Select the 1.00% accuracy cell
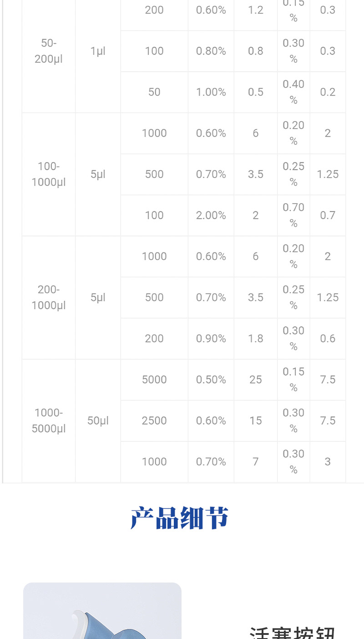The height and width of the screenshot is (639, 364). point(211,92)
